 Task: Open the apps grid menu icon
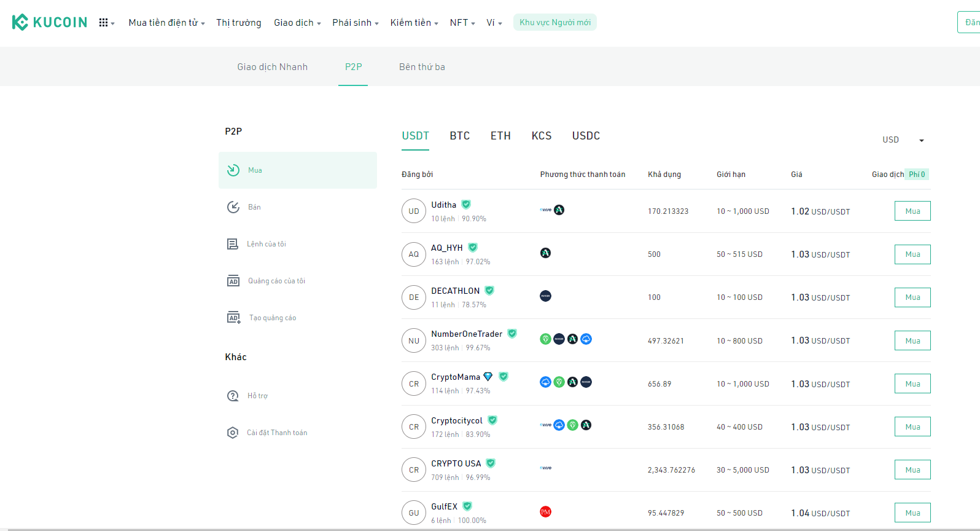point(104,23)
